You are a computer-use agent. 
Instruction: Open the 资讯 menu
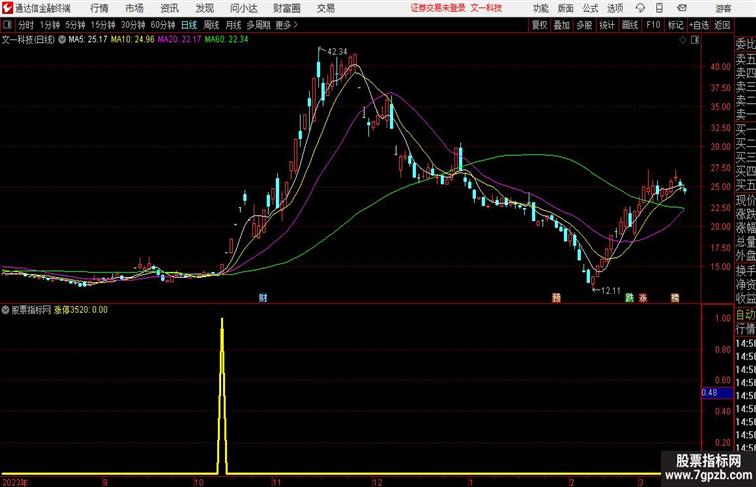click(170, 8)
